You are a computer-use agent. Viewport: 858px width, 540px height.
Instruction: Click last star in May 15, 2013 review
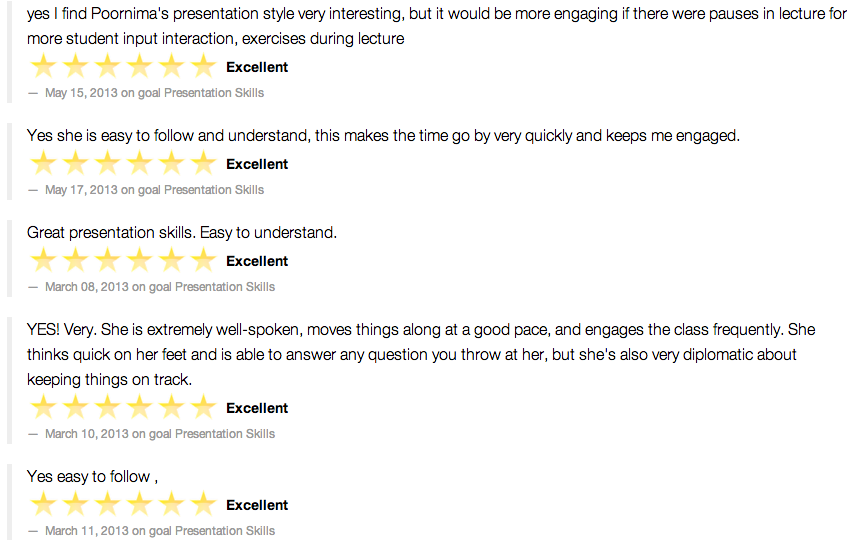tap(203, 67)
